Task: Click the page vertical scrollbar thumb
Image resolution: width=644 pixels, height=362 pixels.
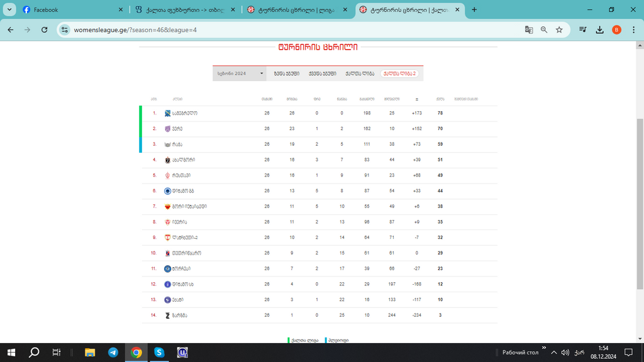Action: (x=640, y=204)
